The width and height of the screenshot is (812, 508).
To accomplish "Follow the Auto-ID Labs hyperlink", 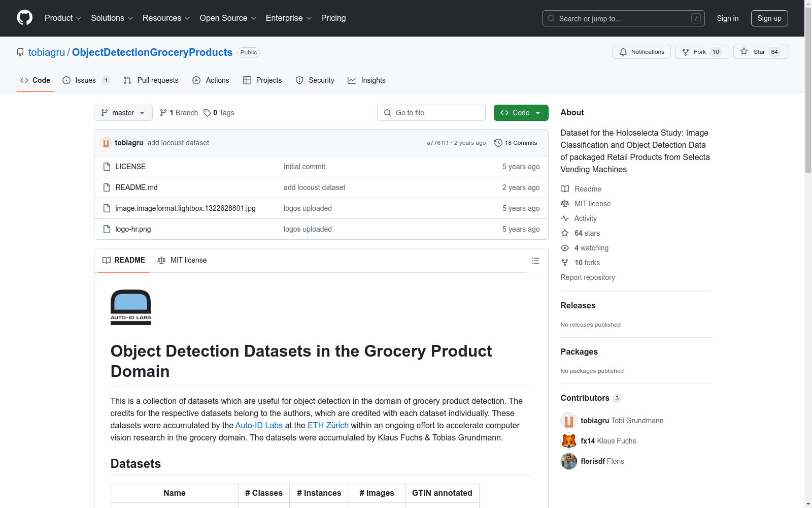I will click(x=259, y=426).
